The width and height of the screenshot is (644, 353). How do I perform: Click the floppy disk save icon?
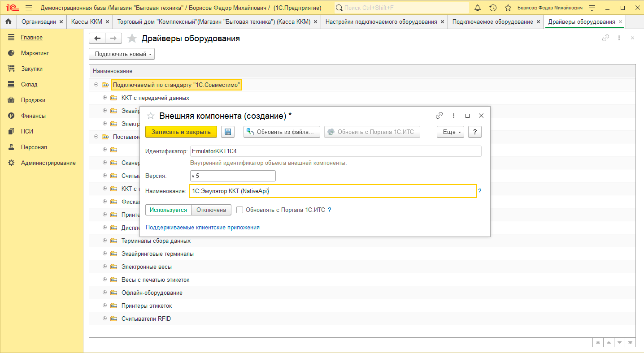coord(228,132)
